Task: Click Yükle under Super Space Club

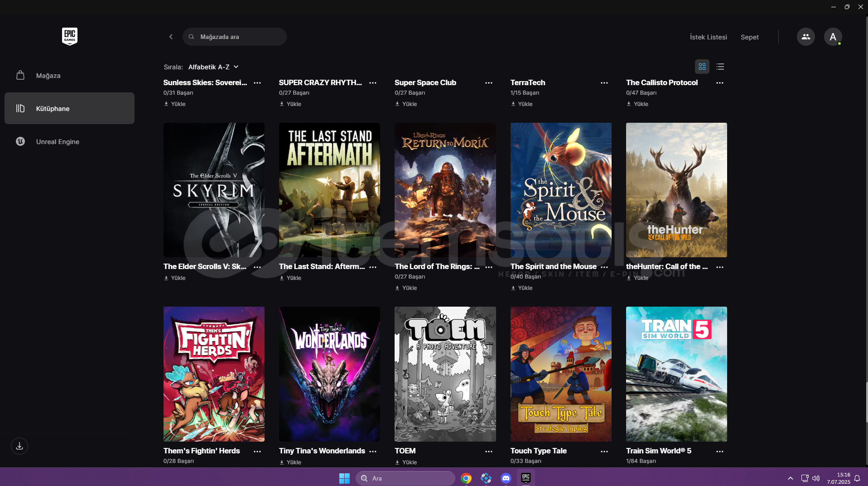Action: (x=406, y=104)
